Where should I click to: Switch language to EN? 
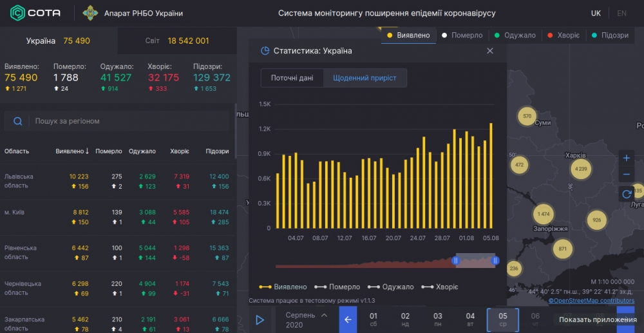(x=621, y=14)
